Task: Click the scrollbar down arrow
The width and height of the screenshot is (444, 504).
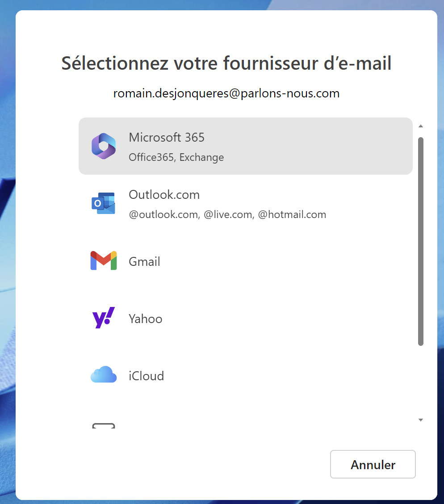Action: tap(420, 420)
